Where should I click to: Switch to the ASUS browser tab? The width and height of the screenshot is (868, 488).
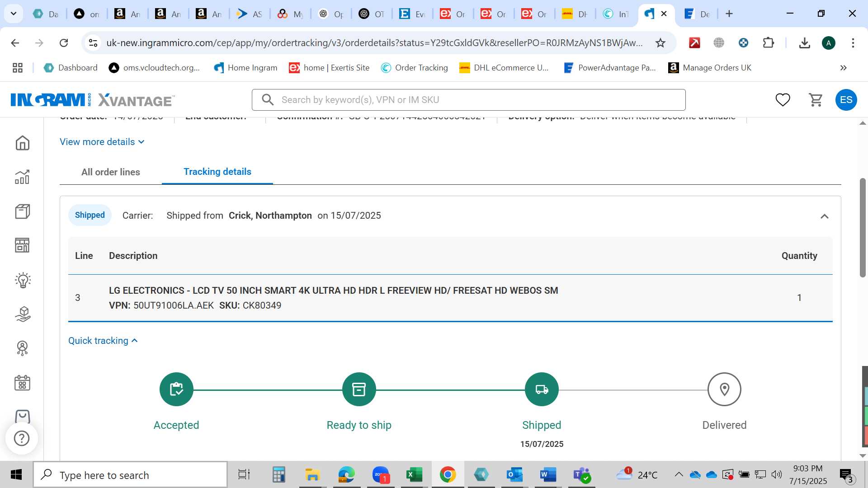[x=250, y=14]
